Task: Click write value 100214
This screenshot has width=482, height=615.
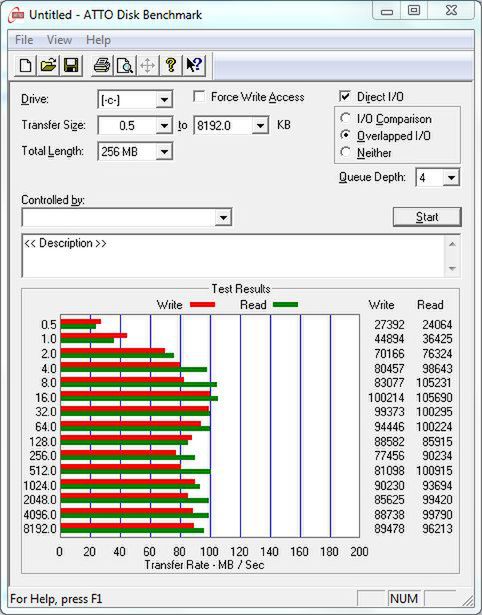Action: click(x=386, y=398)
